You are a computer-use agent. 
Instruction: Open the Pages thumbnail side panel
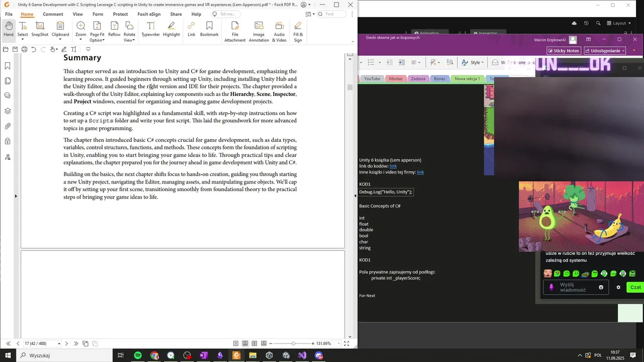click(x=8, y=81)
